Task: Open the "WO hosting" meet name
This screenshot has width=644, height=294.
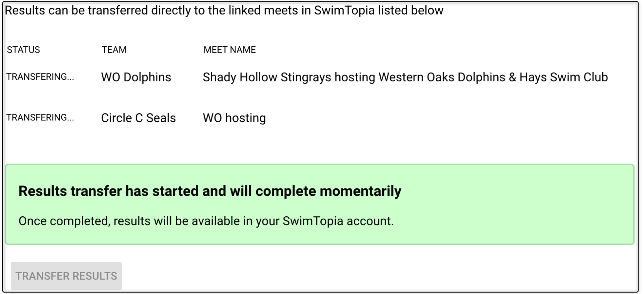Action: pyautogui.click(x=234, y=118)
